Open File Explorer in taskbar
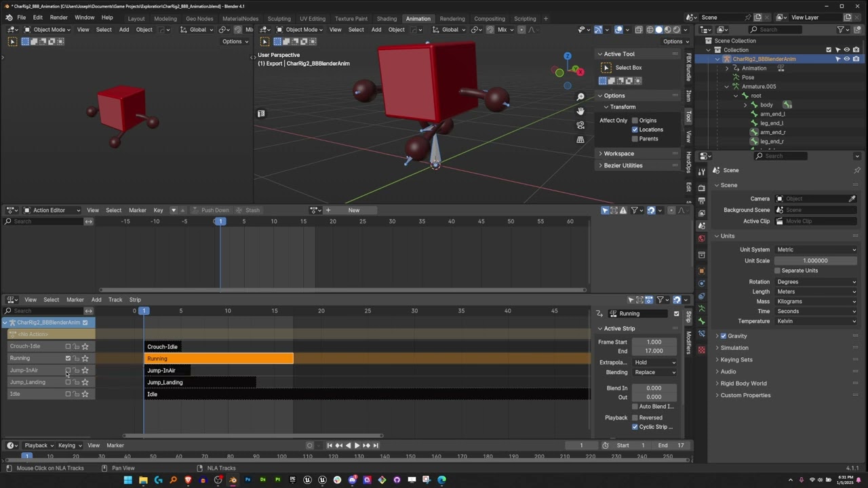 coord(143,480)
